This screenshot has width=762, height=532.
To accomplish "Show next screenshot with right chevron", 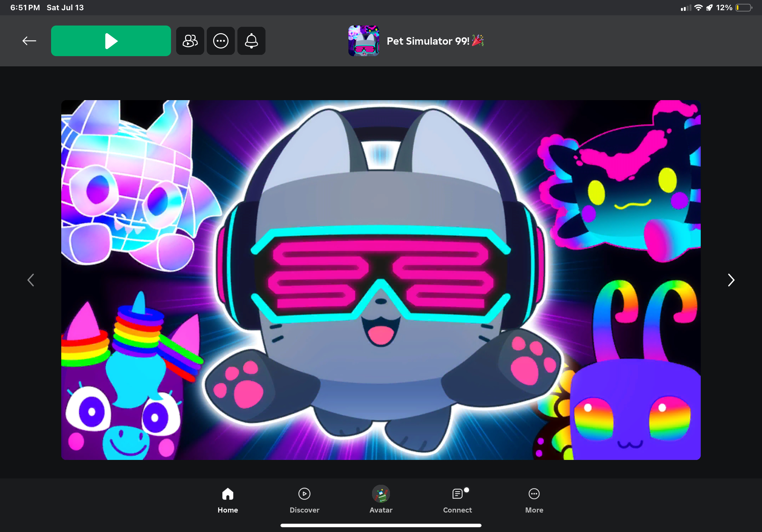I will tap(731, 280).
